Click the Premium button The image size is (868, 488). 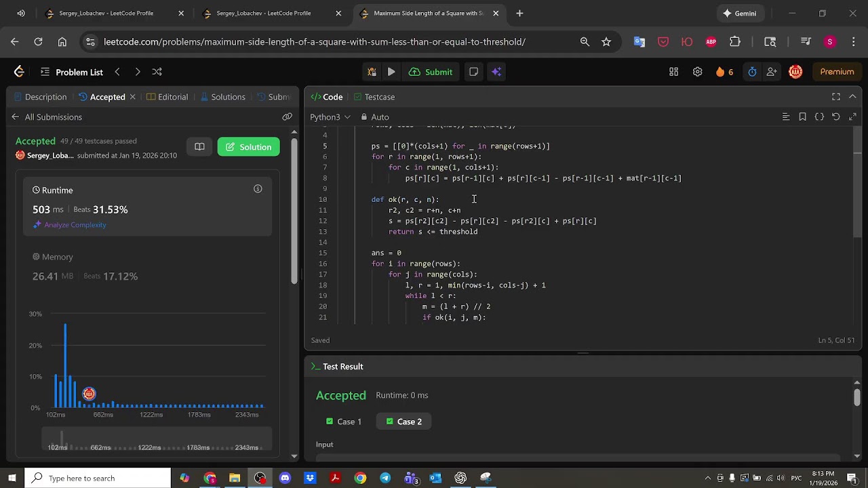coord(837,72)
